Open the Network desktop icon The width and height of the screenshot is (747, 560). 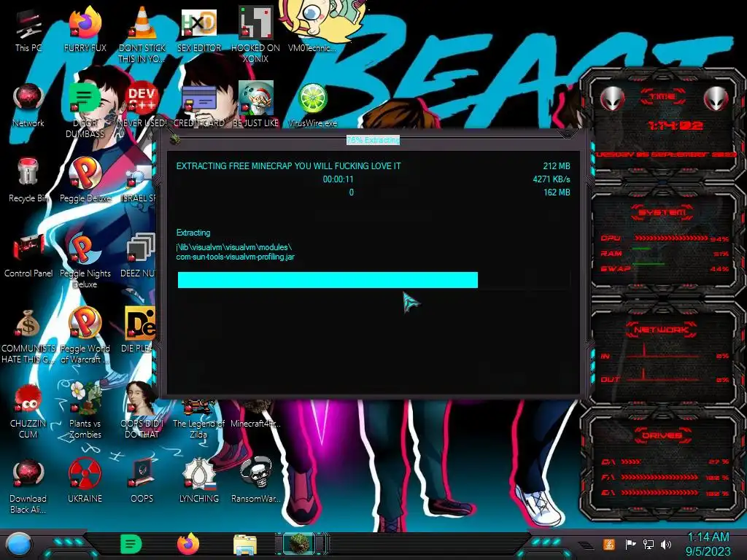(28, 105)
